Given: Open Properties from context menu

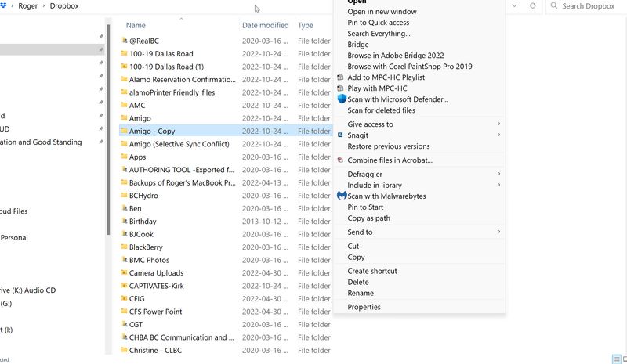Looking at the screenshot, I should [364, 307].
